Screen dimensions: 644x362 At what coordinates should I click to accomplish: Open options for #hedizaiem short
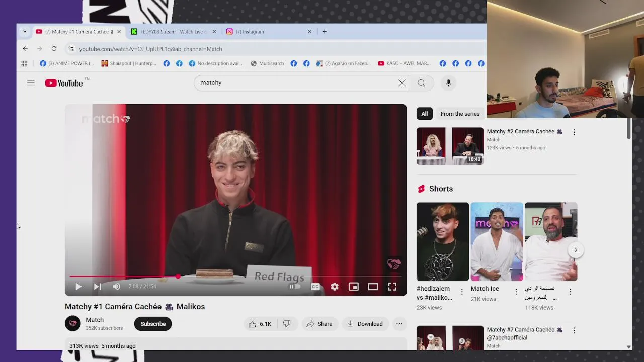point(462,292)
